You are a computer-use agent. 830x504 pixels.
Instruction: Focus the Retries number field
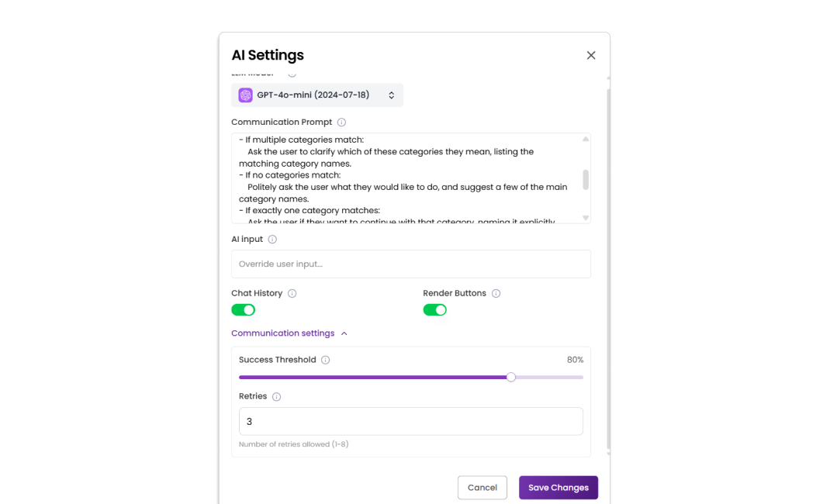click(x=411, y=422)
